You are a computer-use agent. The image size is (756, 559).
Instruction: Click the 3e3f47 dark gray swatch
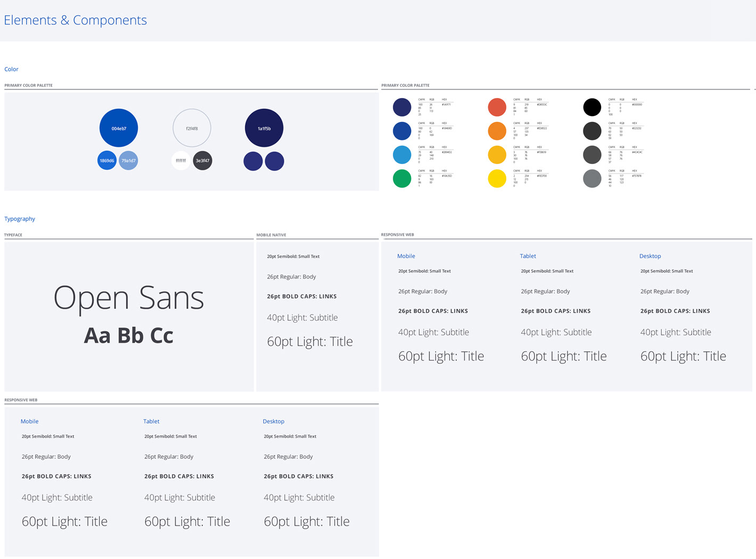(202, 160)
